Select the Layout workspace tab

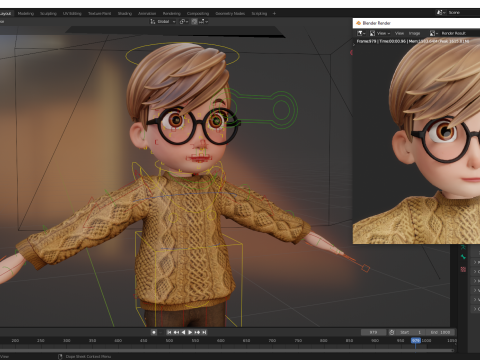point(5,13)
